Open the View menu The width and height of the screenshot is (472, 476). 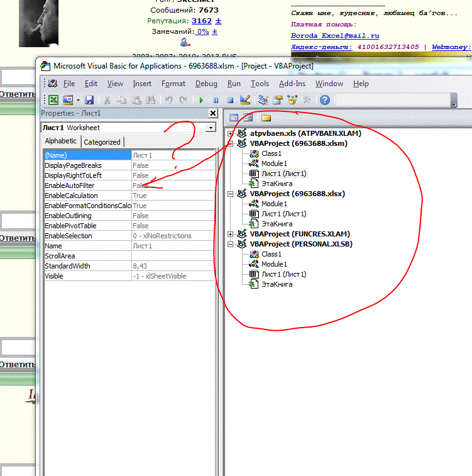point(115,84)
